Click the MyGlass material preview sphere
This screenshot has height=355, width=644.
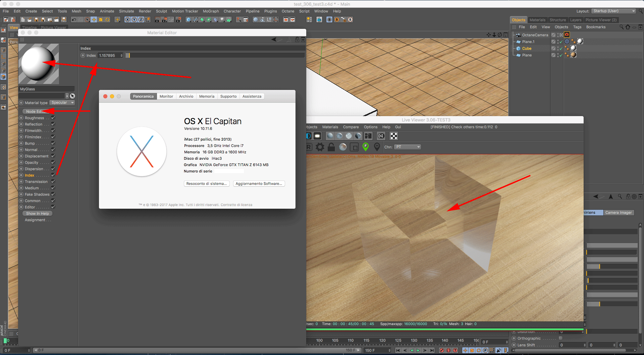39,64
